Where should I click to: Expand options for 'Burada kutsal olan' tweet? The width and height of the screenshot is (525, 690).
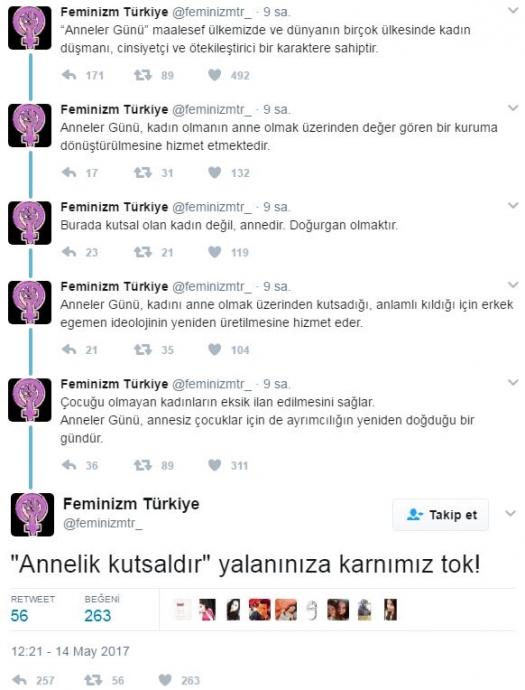coord(513,205)
